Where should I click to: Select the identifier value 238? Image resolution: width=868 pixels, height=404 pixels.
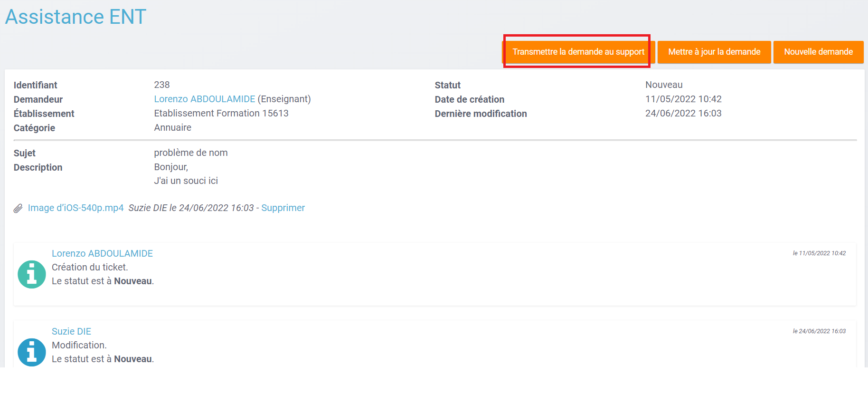tap(161, 85)
